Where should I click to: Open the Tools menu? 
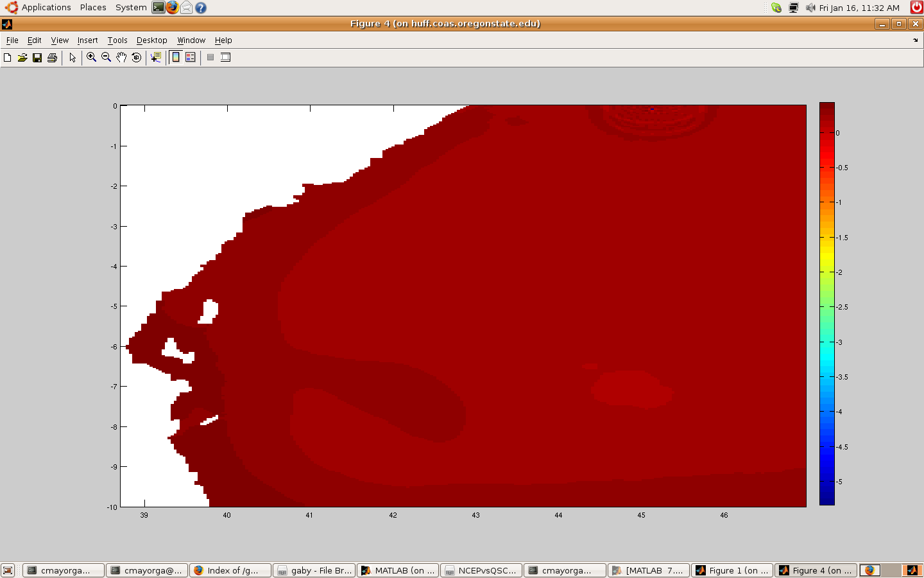click(117, 40)
